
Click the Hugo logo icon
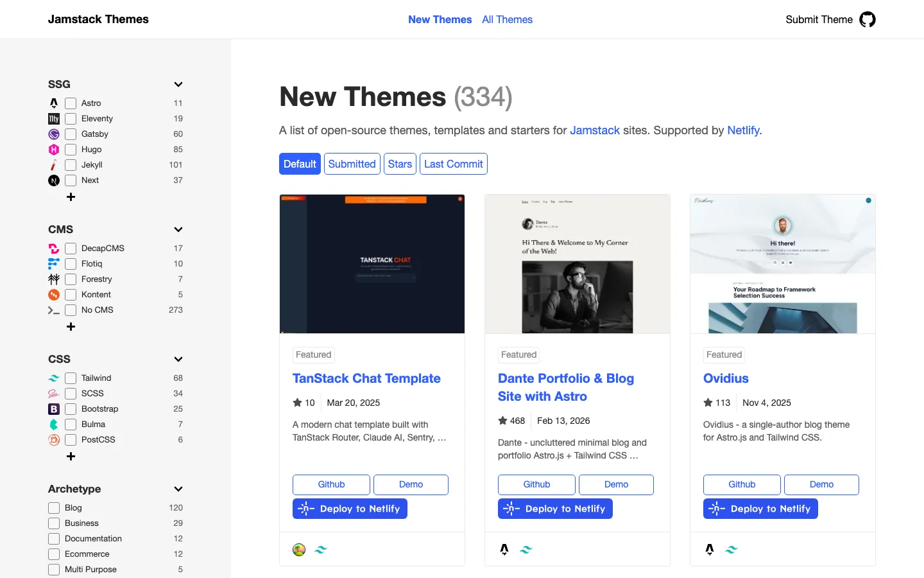tap(54, 149)
